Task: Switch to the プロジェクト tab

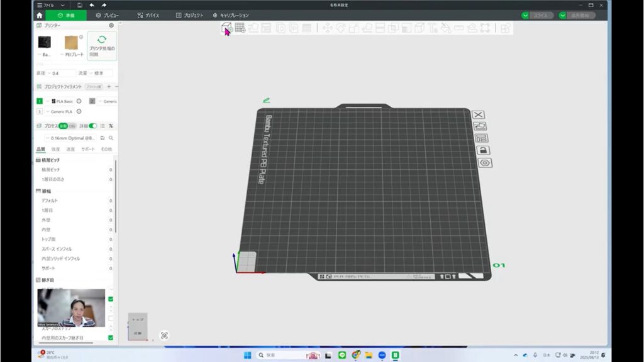Action: tap(190, 15)
